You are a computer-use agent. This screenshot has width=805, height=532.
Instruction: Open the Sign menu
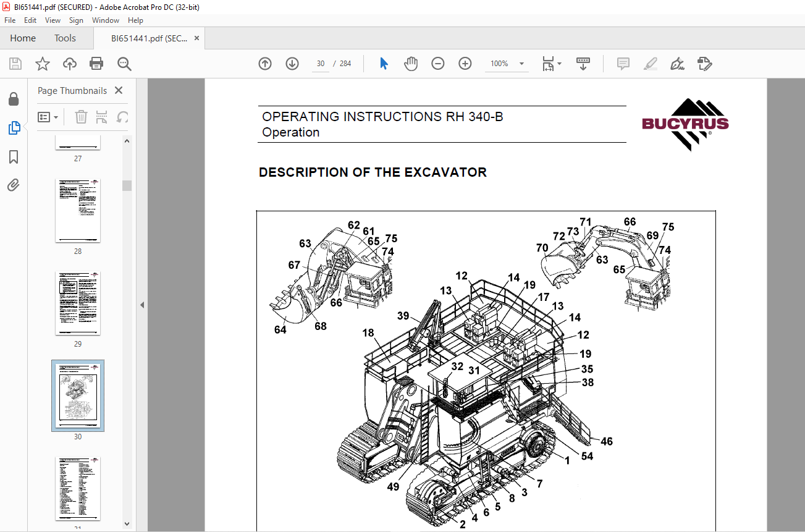(76, 20)
